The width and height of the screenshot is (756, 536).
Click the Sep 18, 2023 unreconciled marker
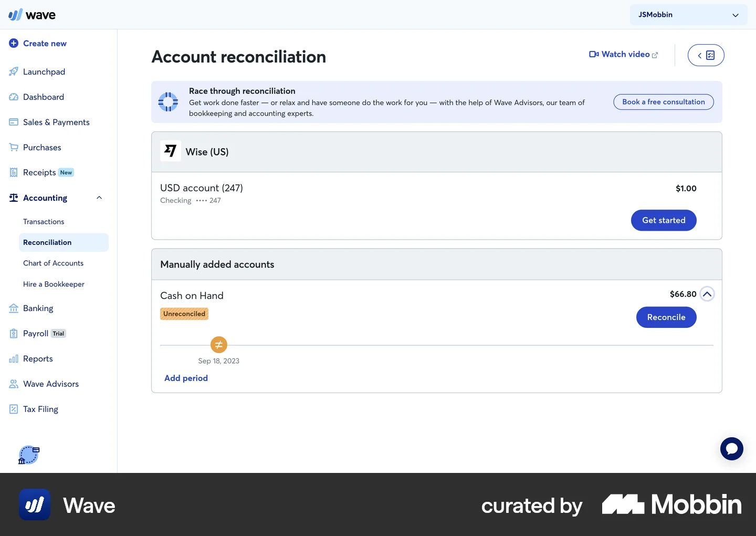click(x=219, y=345)
